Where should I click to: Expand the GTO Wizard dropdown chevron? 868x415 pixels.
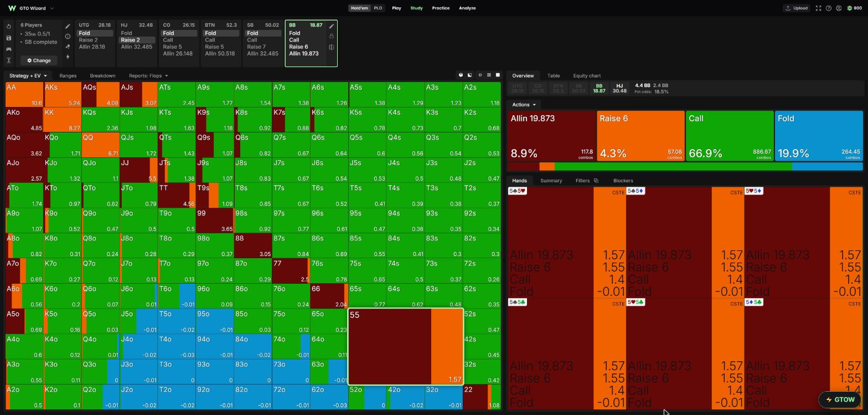coord(52,8)
